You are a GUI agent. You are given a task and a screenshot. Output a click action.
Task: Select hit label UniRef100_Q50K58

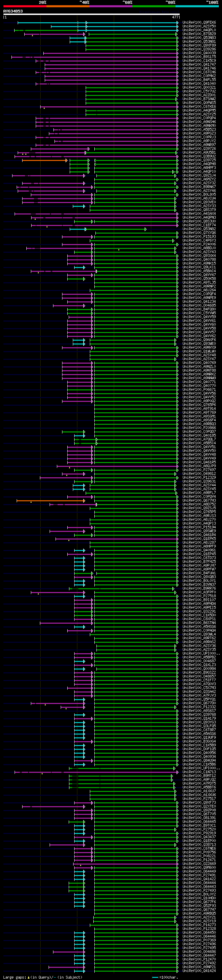199,278
